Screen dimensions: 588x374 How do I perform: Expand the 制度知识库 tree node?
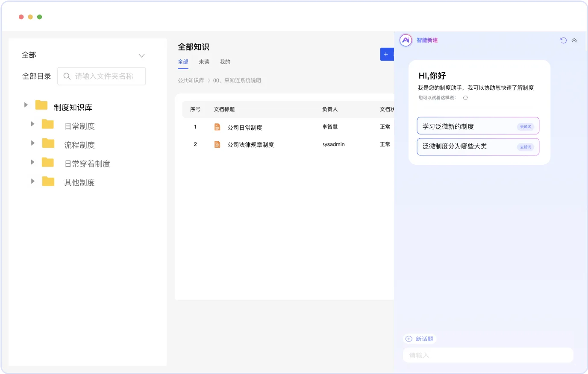point(26,105)
